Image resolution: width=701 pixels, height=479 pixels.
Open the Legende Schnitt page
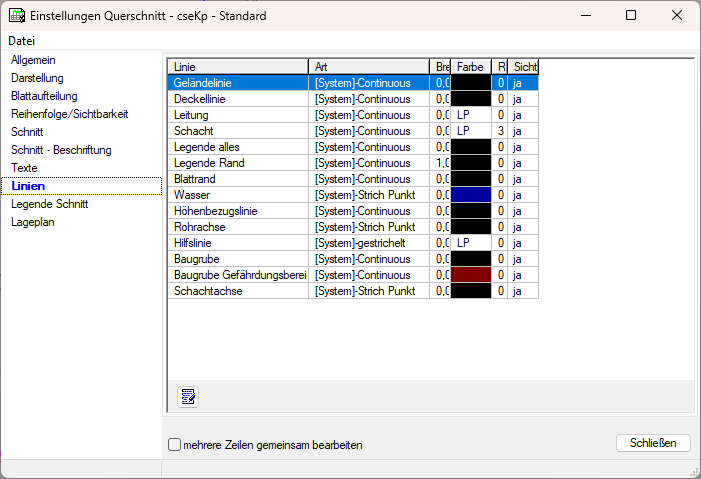(50, 204)
